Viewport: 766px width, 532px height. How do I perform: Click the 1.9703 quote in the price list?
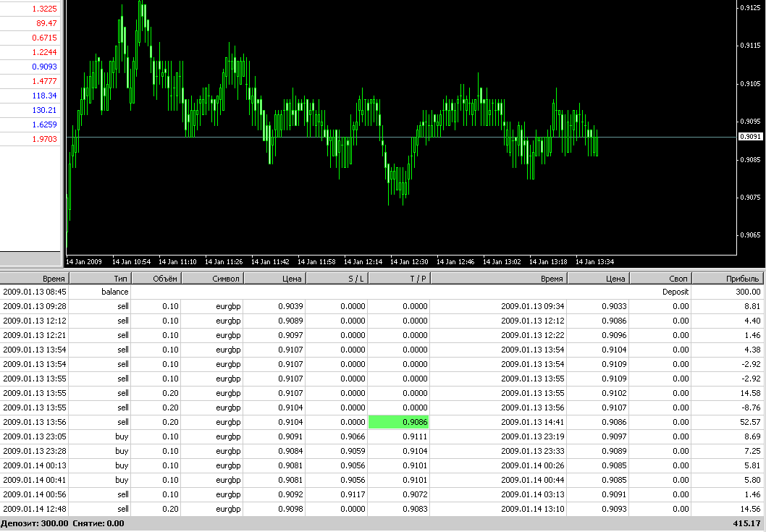[44, 139]
